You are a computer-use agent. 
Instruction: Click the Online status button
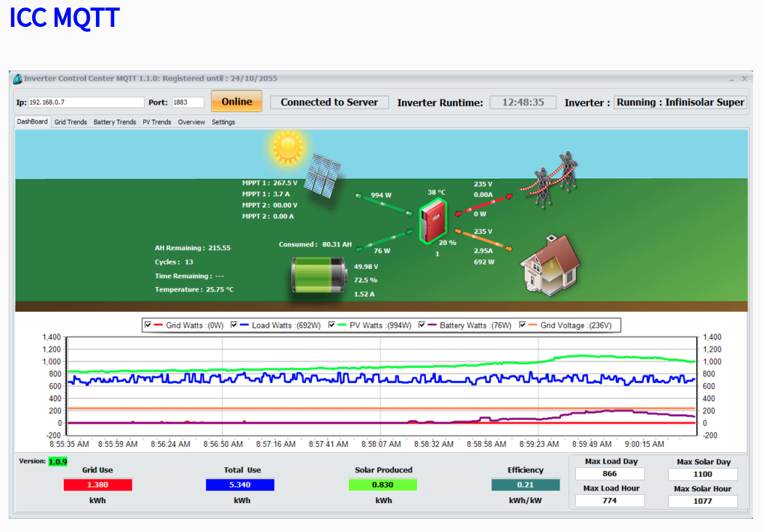coord(236,102)
